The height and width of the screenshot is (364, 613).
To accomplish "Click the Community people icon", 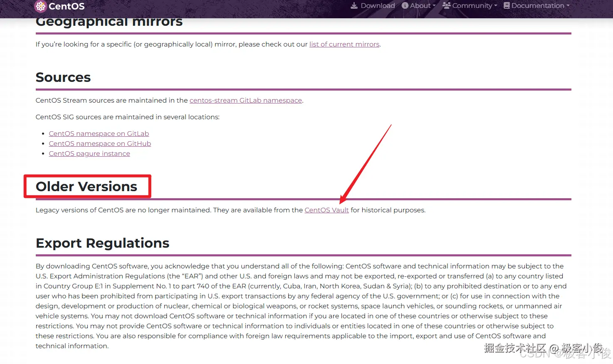I will pyautogui.click(x=446, y=5).
